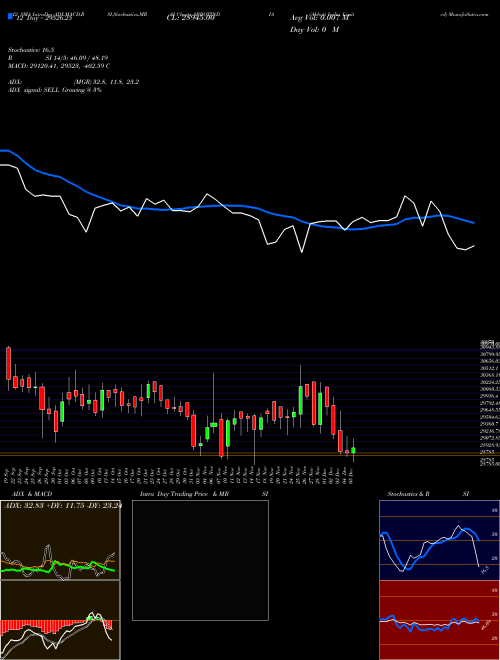Click the 'Day Vol: 0 M' value

314,30
